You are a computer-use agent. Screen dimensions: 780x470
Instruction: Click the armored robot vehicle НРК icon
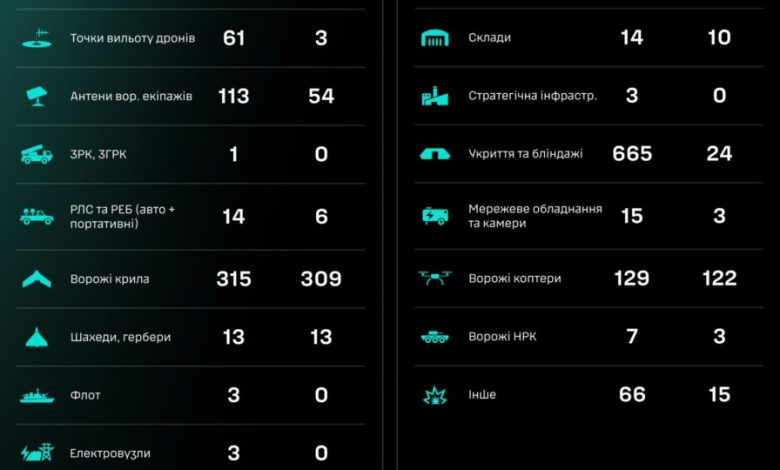pyautogui.click(x=435, y=337)
